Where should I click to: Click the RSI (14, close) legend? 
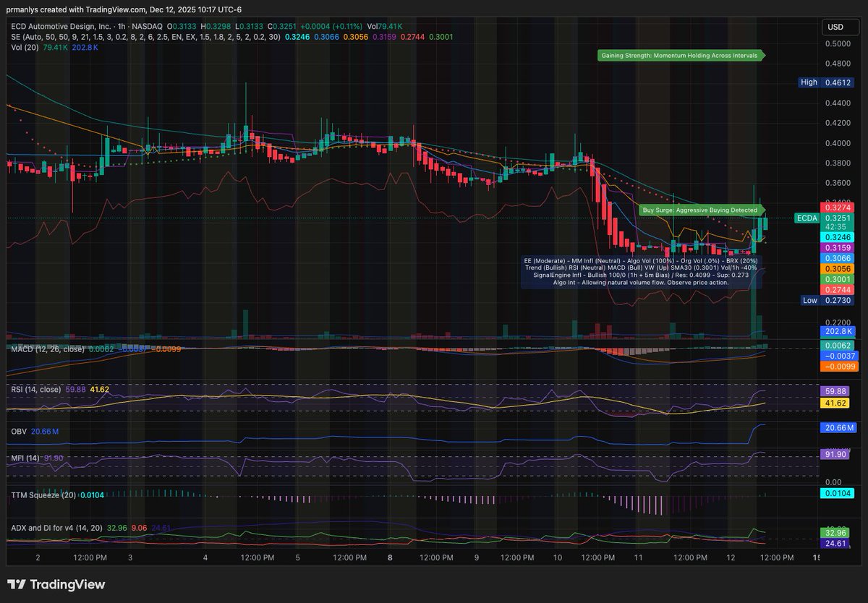[x=35, y=389]
